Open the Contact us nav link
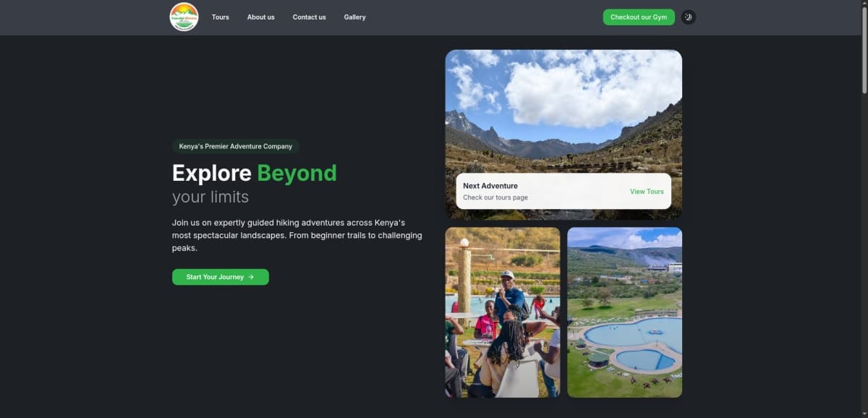 (x=309, y=17)
